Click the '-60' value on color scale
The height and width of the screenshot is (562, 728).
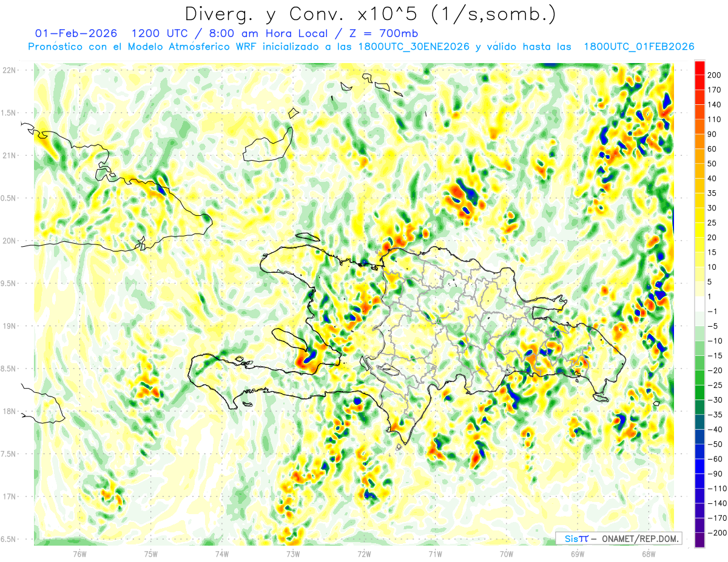click(715, 459)
